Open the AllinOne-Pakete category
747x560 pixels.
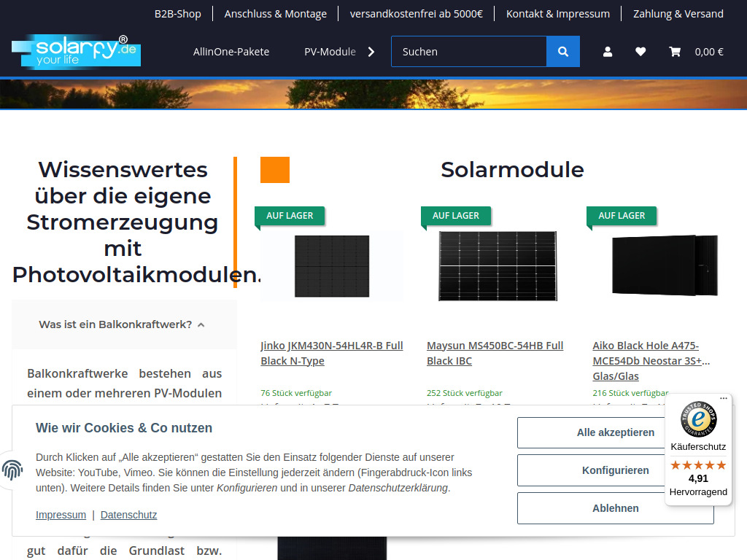231,52
